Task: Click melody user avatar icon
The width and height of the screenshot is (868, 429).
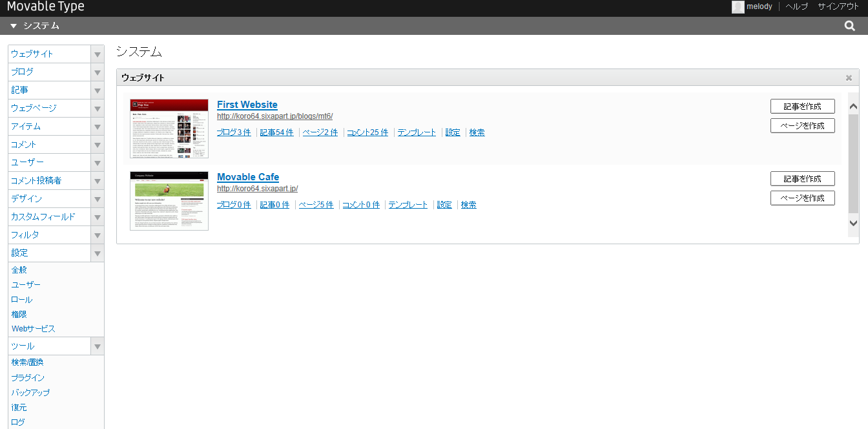Action: [738, 6]
